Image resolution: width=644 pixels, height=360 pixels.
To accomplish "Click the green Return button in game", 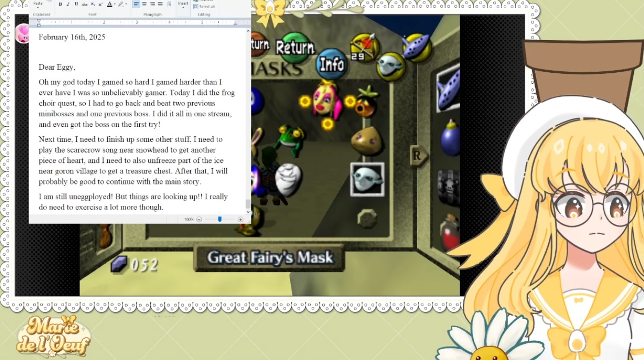I will (295, 47).
